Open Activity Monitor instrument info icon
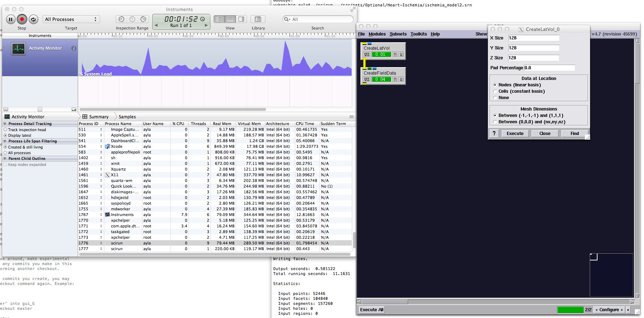 (x=74, y=48)
